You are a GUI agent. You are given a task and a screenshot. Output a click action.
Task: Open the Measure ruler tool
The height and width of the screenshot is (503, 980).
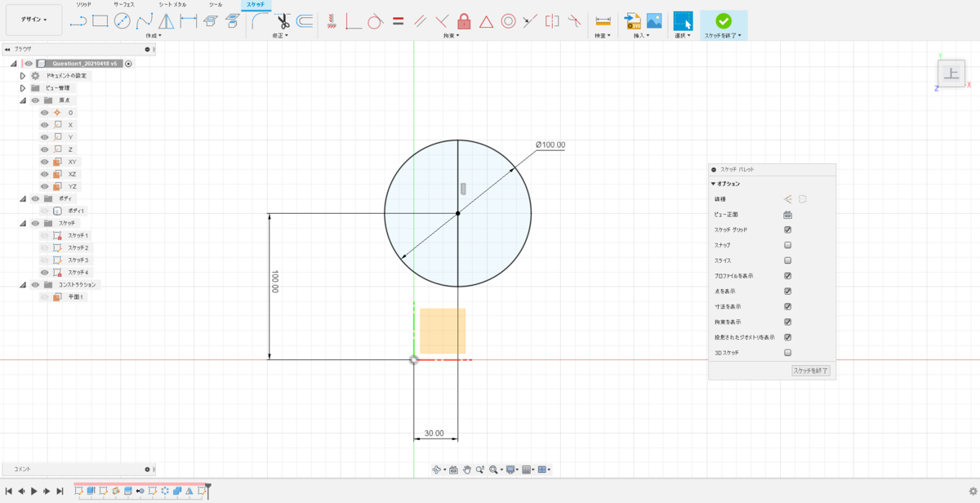coord(604,21)
